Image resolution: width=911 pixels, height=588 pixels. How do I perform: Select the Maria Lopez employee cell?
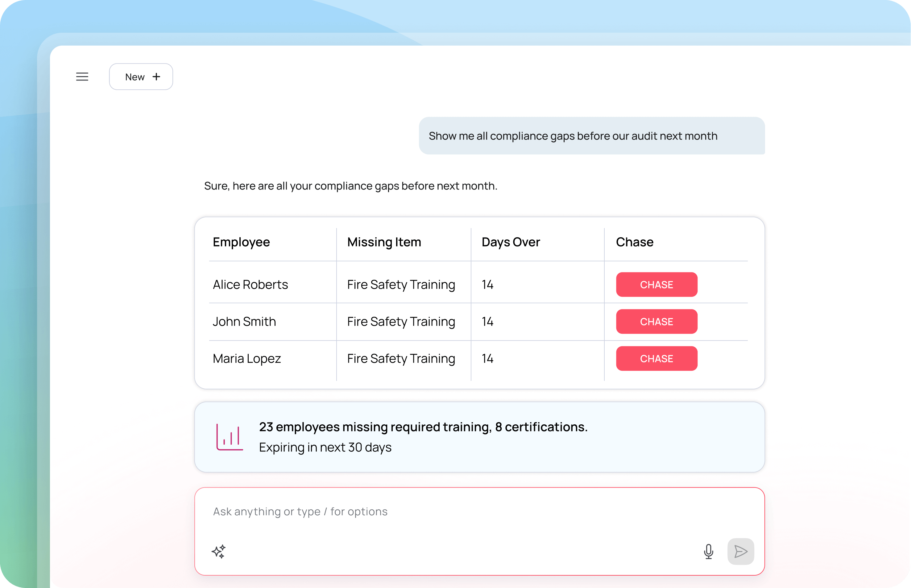[247, 358]
